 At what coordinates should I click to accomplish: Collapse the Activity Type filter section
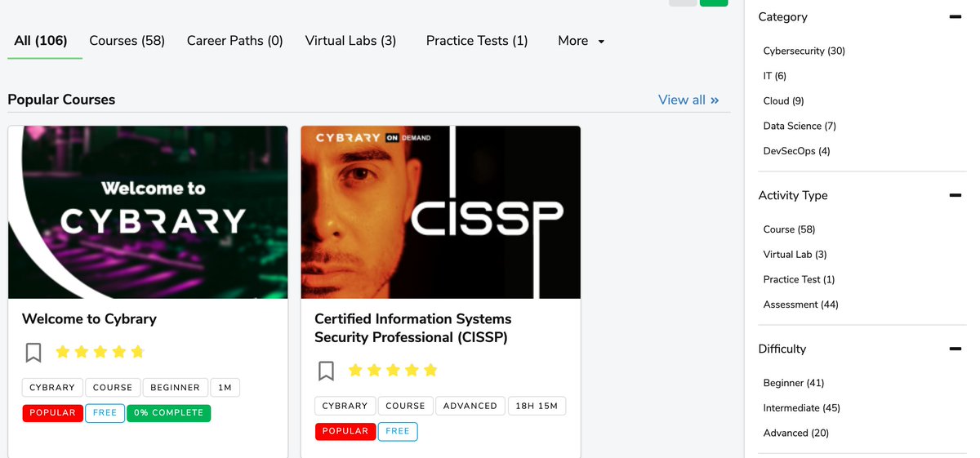pyautogui.click(x=955, y=196)
